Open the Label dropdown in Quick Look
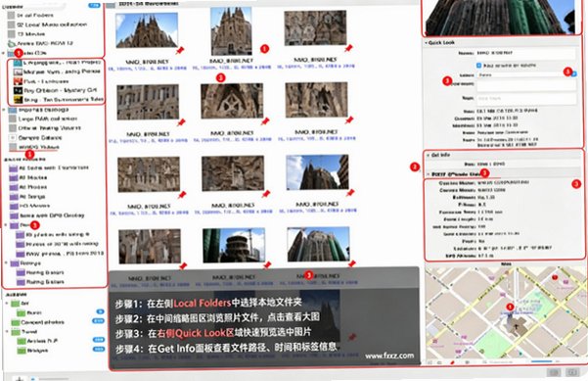 point(527,74)
